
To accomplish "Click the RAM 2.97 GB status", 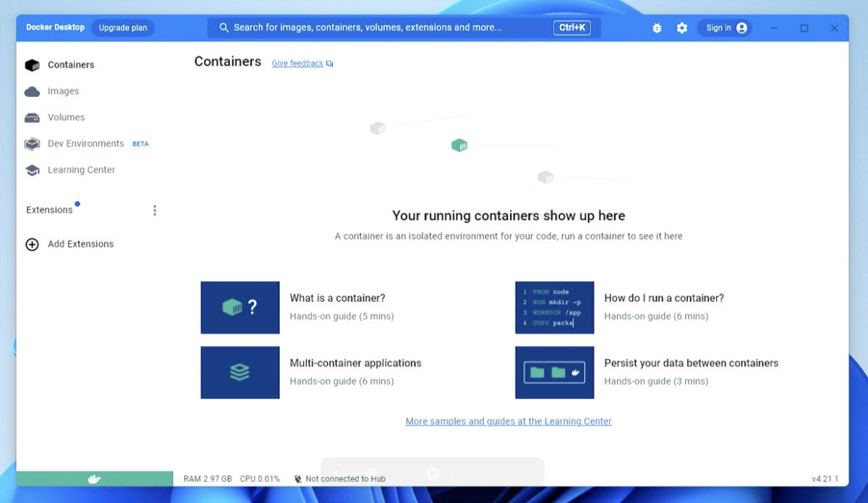I will coord(208,479).
